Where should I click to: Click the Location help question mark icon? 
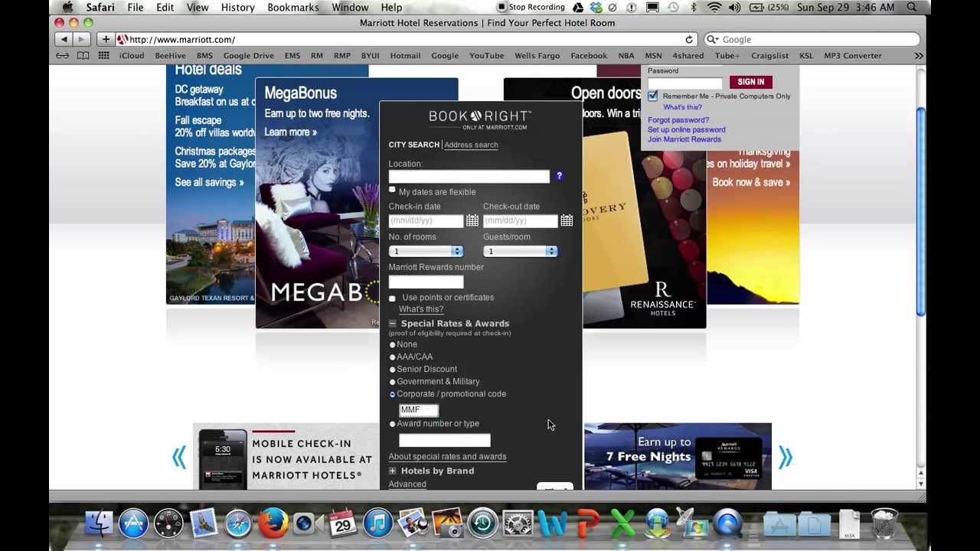click(559, 177)
